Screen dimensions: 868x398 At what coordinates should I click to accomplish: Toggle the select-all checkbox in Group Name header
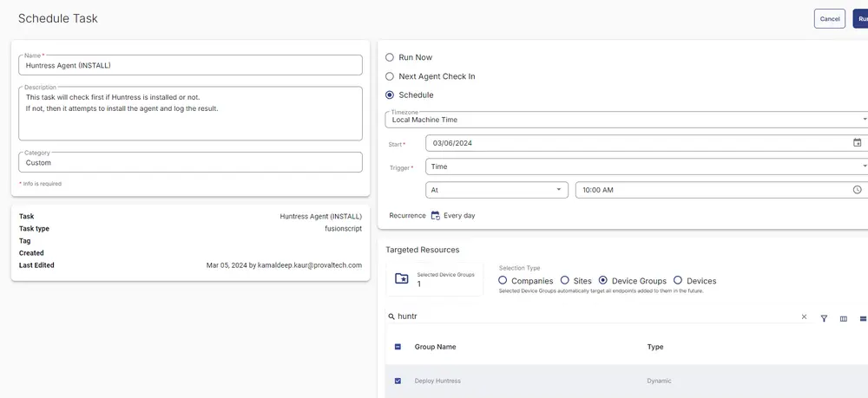click(x=398, y=347)
